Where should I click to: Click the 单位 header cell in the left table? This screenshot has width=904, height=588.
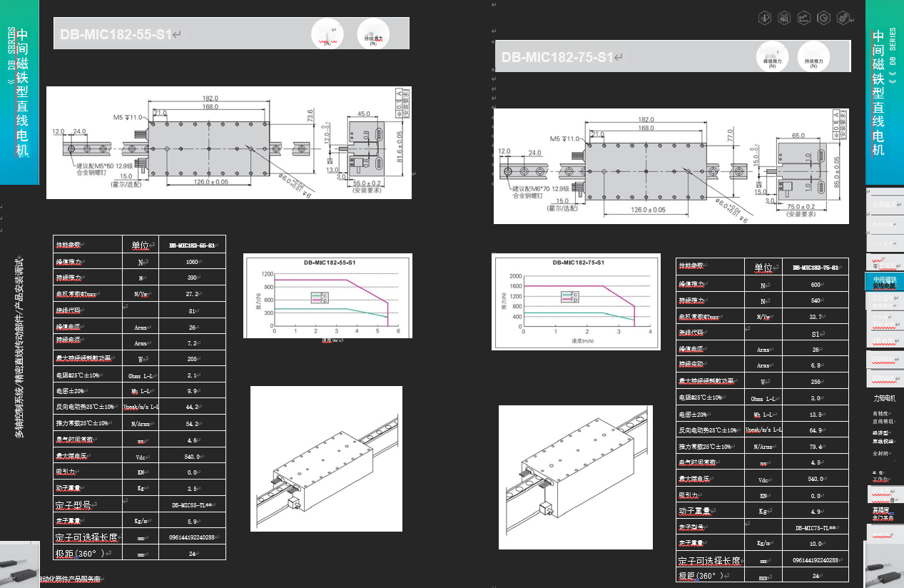140,245
